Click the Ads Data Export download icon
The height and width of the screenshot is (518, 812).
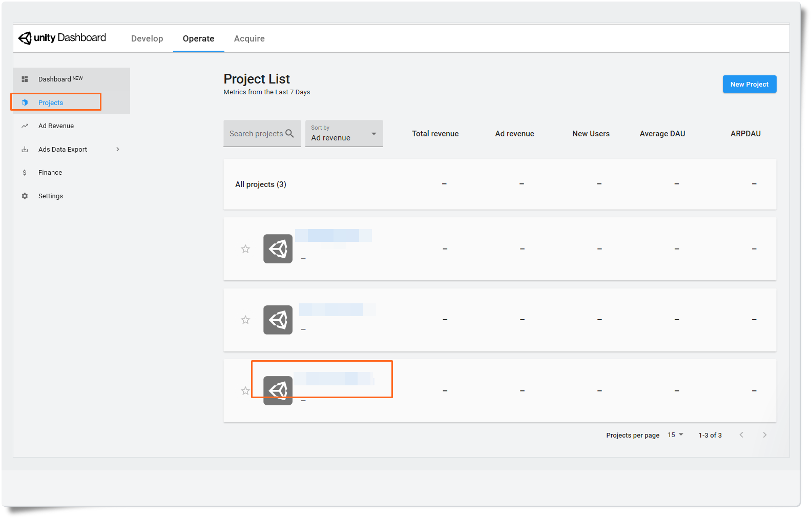(25, 150)
